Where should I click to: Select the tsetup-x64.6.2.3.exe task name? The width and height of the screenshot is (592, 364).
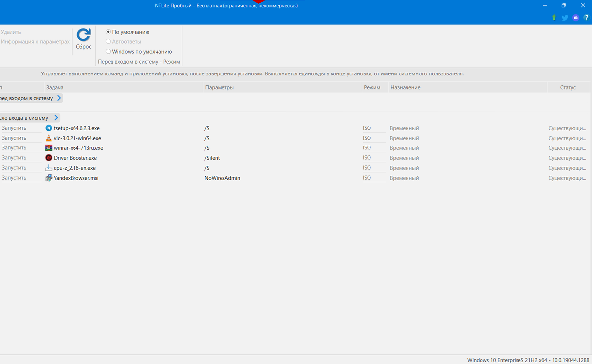coord(76,128)
